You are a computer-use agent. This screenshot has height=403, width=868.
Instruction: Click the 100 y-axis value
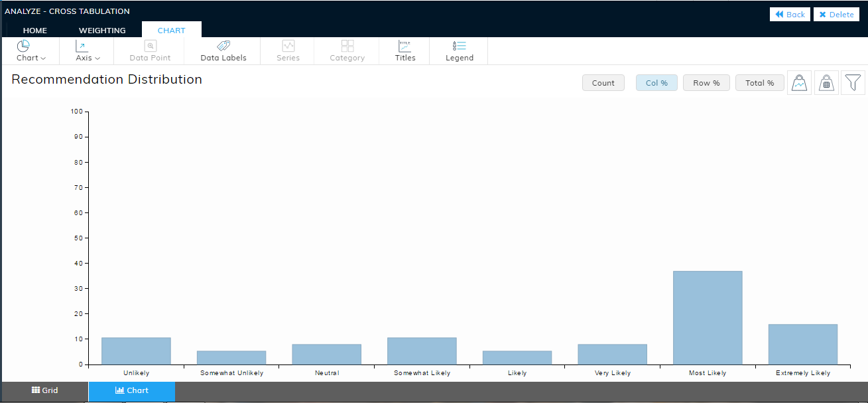click(76, 112)
